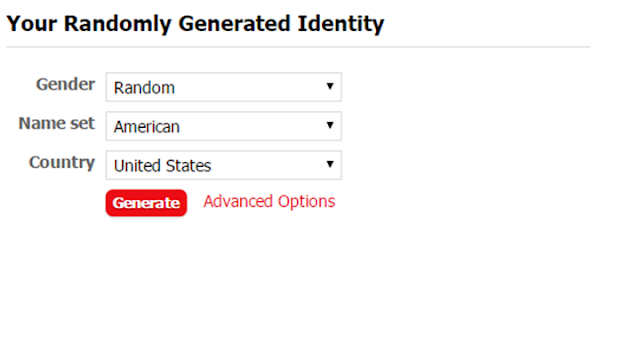The width and height of the screenshot is (640, 360).
Task: Click the 'Your Randomly Generated Identity' heading
Action: [x=196, y=24]
